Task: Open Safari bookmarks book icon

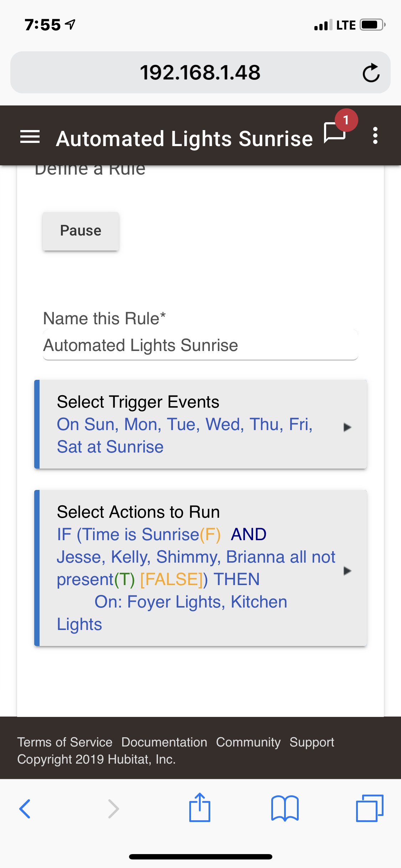Action: 285,808
